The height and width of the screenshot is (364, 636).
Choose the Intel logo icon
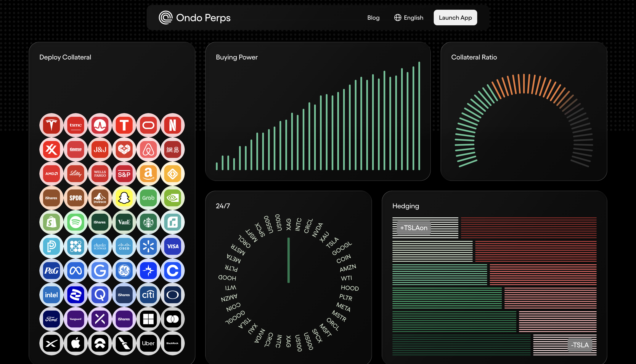[x=51, y=295]
